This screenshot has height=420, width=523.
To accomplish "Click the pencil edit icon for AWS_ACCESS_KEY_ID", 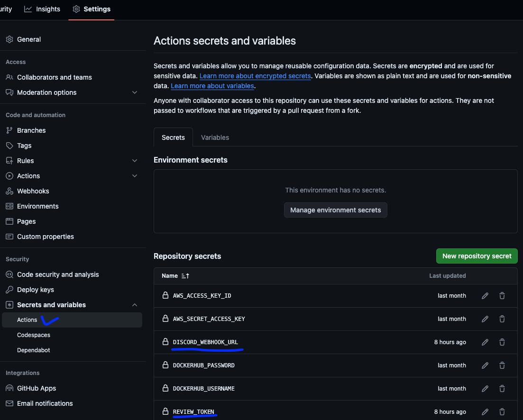I will point(485,296).
